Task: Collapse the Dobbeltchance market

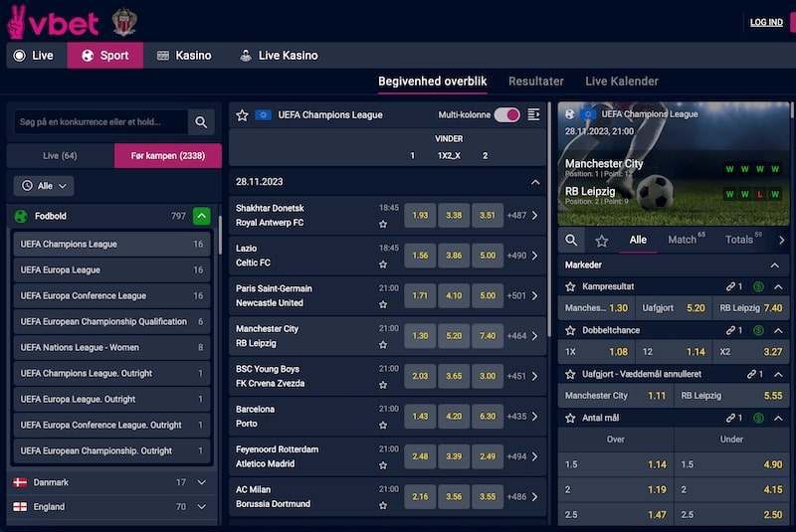Action: 778,331
